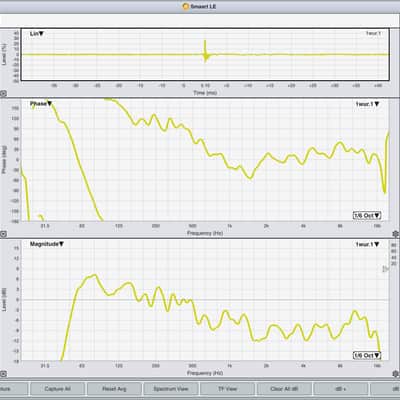The height and width of the screenshot is (400, 400).
Task: Open phase plot 1/6 Oct smoothing dropdown
Action: click(x=367, y=215)
